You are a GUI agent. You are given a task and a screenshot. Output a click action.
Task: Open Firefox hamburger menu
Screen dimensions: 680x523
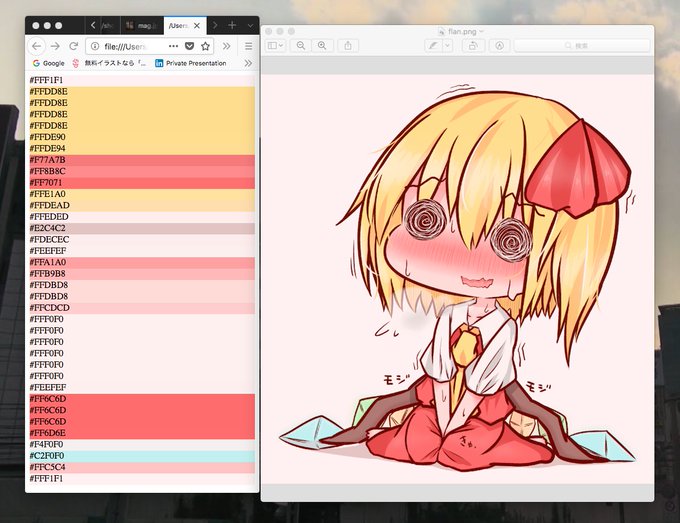[x=248, y=46]
